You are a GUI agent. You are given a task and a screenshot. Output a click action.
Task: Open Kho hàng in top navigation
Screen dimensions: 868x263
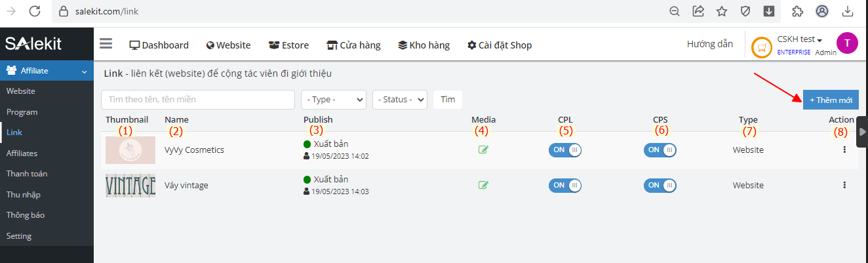[x=424, y=45]
